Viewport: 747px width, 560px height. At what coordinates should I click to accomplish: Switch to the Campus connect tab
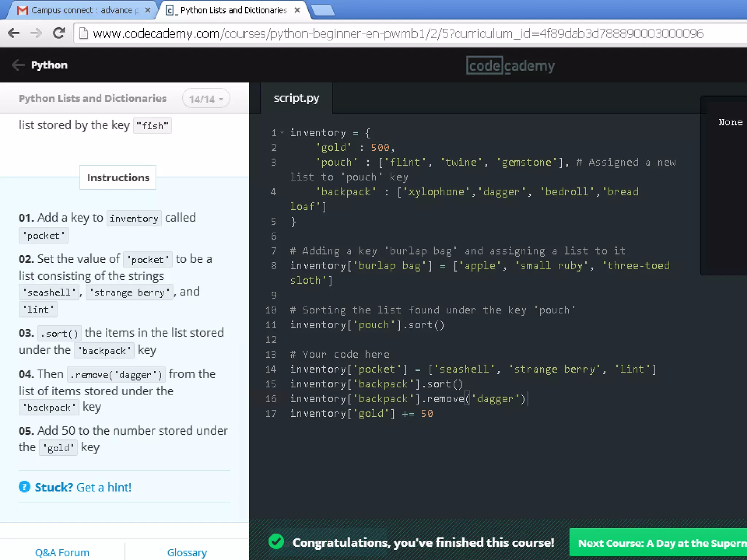[82, 10]
